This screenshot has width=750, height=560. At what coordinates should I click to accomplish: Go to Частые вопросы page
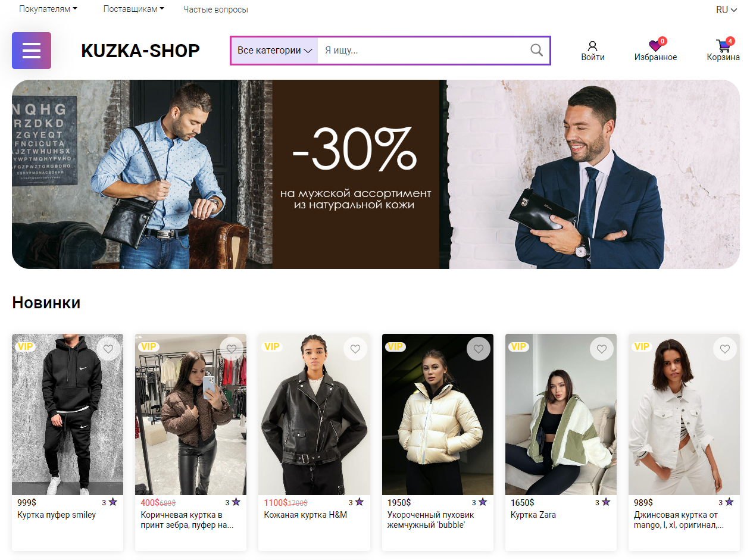click(215, 10)
